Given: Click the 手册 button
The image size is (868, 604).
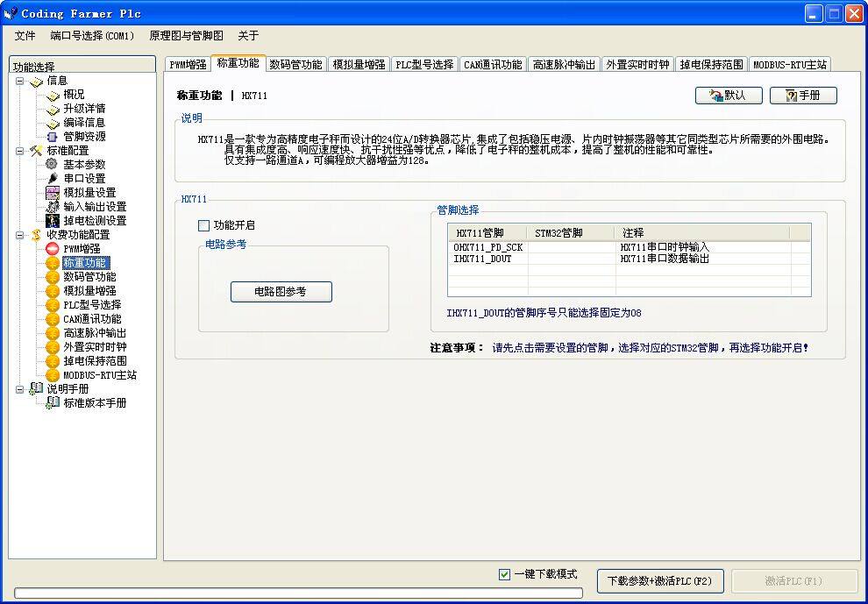Looking at the screenshot, I should tap(803, 96).
